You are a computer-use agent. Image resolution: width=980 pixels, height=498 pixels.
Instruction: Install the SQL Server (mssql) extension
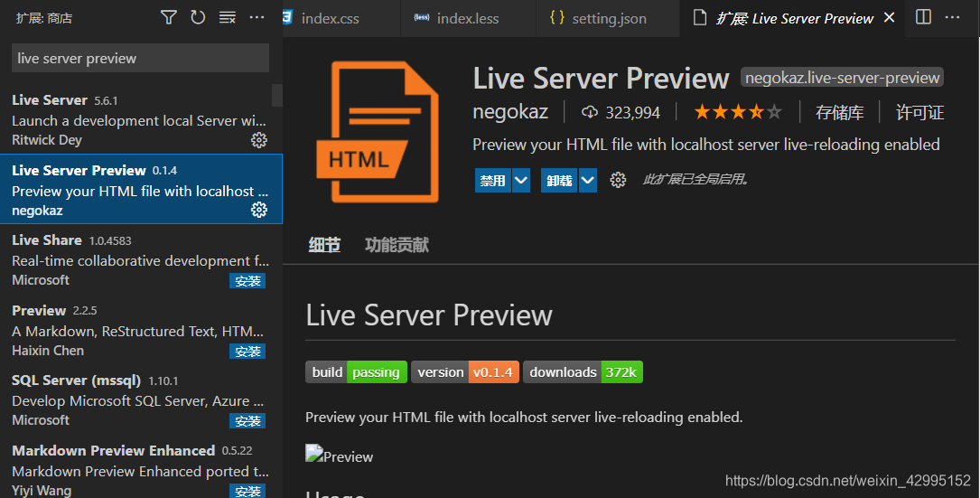coord(247,421)
